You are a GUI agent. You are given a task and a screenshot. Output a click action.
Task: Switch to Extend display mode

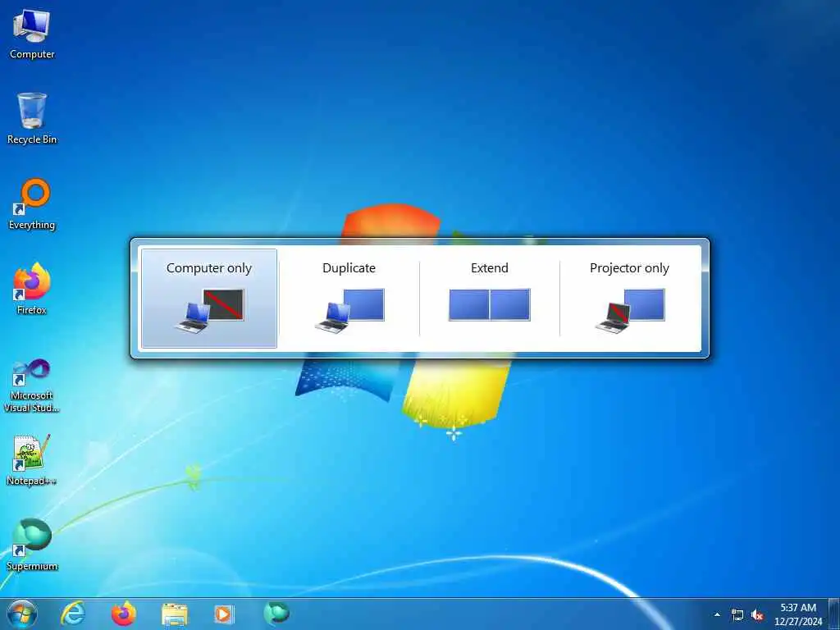click(490, 299)
